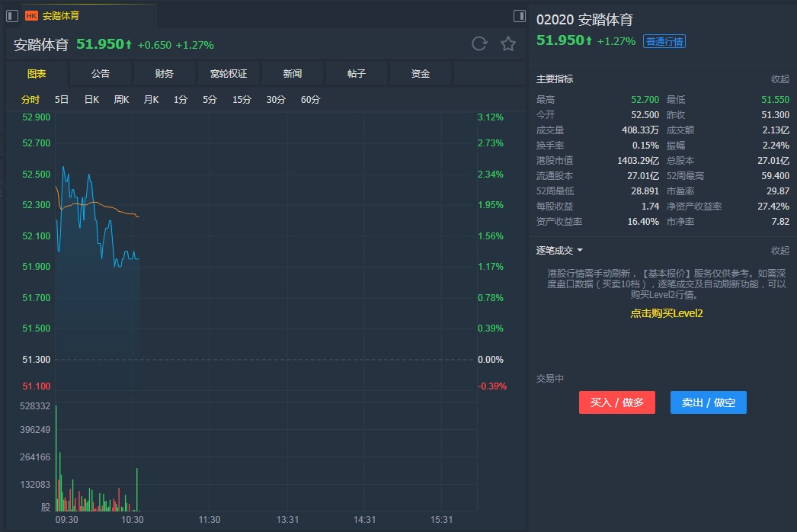
Task: Switch to the 资金 tab
Action: pos(421,74)
